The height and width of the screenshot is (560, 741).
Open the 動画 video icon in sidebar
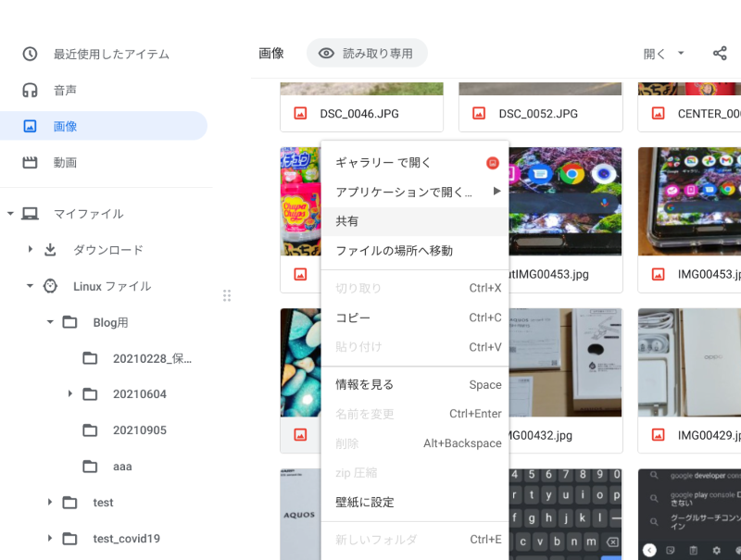29,161
